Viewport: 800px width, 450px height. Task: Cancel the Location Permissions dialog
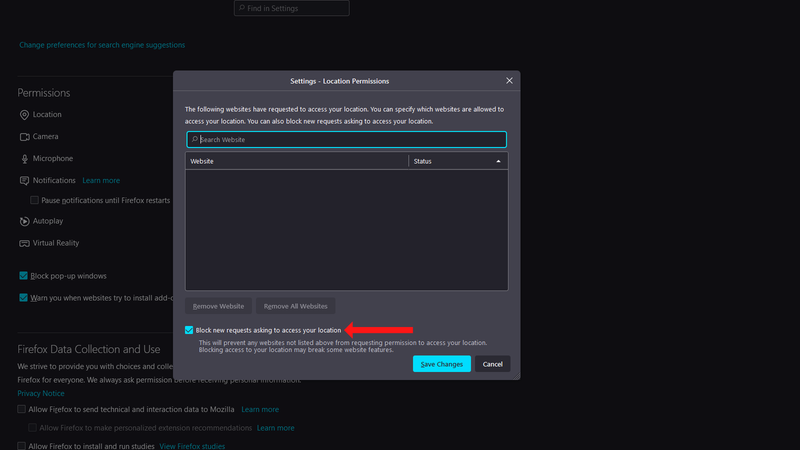(492, 364)
